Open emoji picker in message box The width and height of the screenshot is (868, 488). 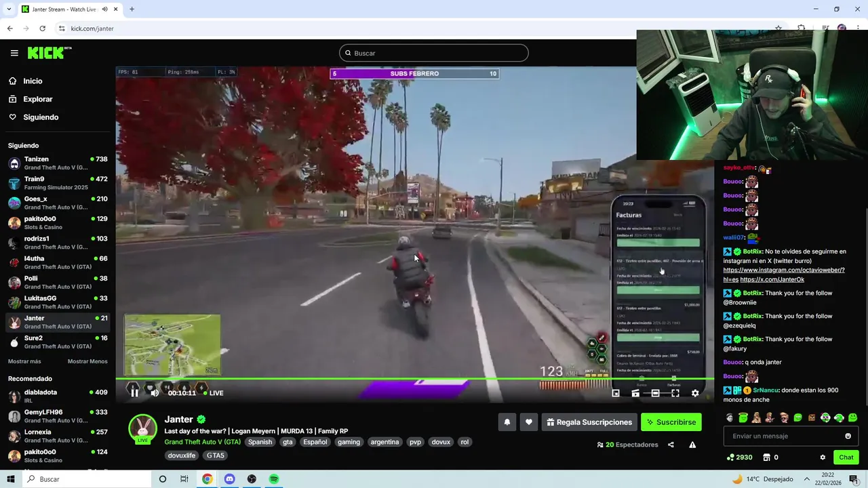coord(848,436)
